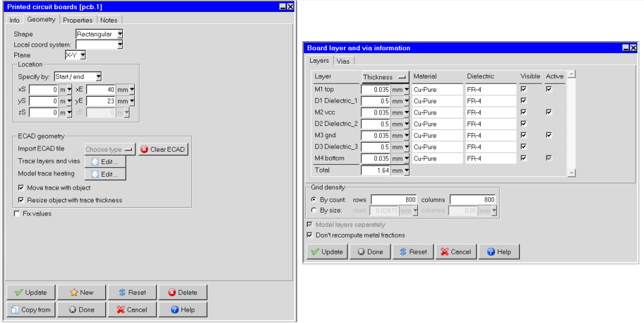
Task: Click the M3 gnd Material field Cu-Pure
Action: point(438,136)
